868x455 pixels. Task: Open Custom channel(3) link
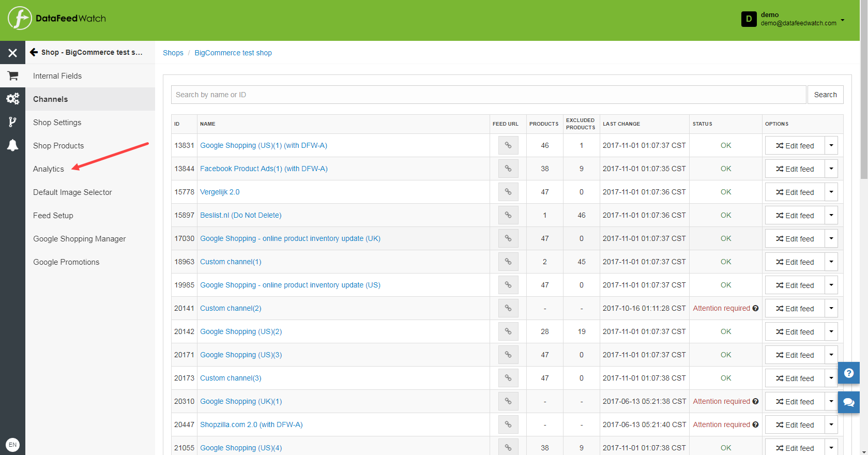click(x=231, y=378)
